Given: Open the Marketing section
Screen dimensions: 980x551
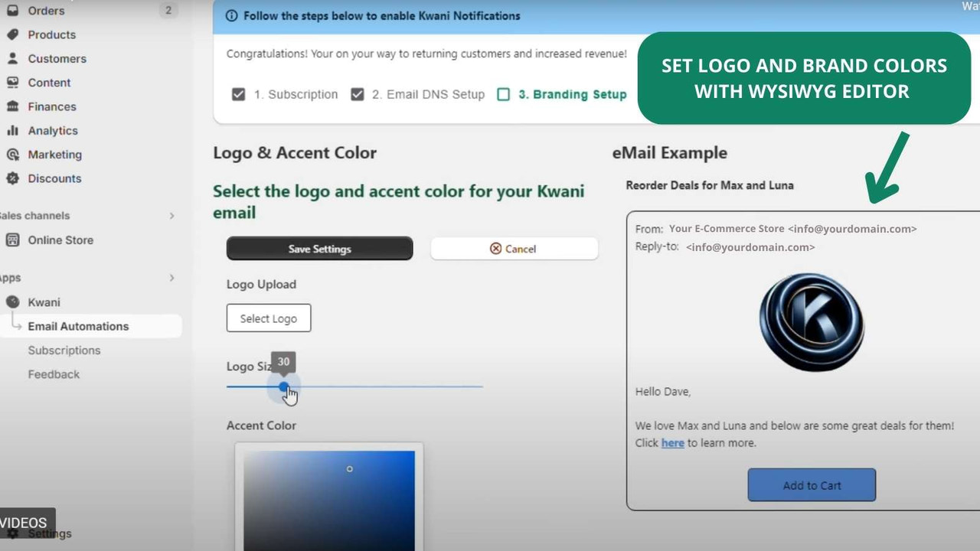Looking at the screenshot, I should 53,155.
